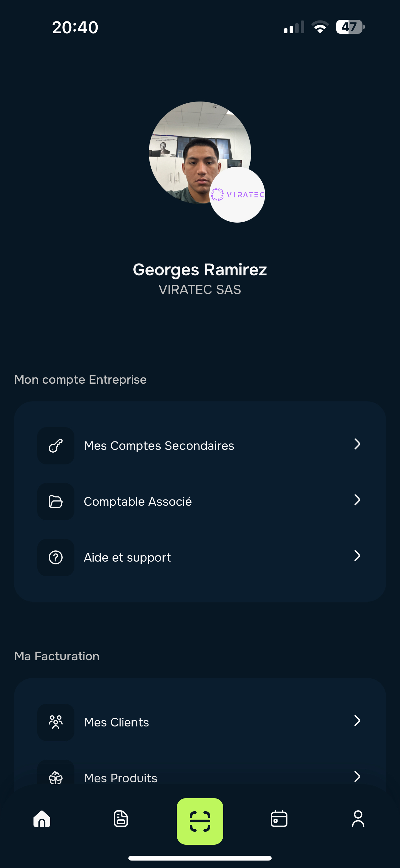
Task: Tap the key icon for secondary accounts
Action: 56,445
